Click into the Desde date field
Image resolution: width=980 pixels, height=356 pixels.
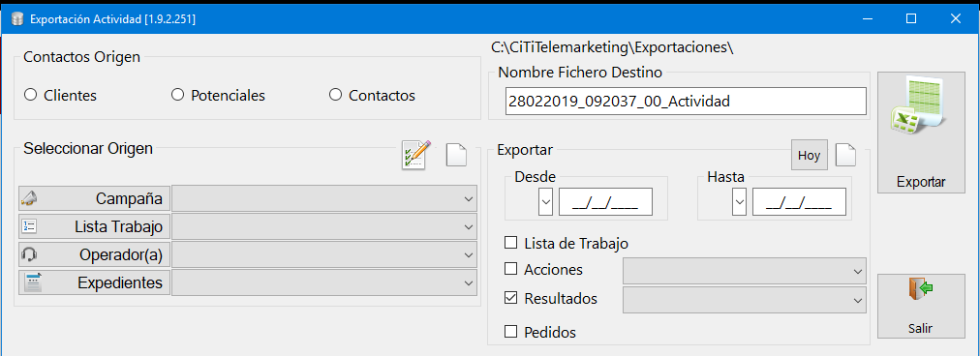click(605, 202)
